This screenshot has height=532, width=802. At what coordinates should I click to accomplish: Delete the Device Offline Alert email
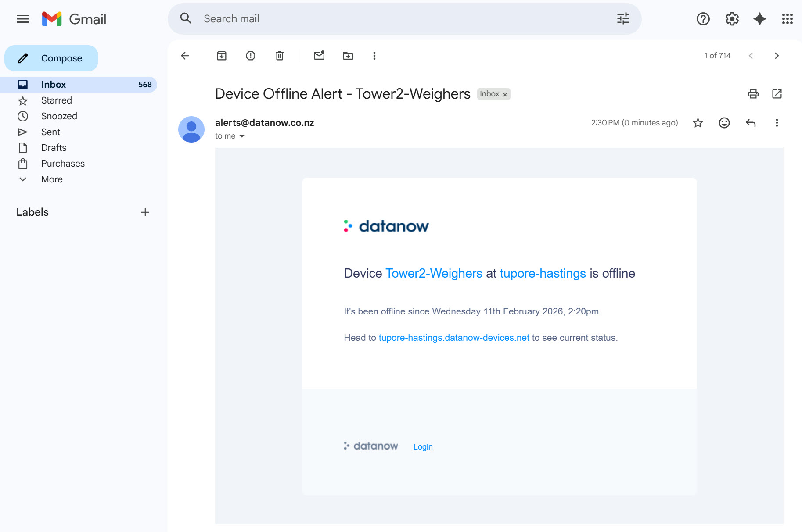[279, 56]
